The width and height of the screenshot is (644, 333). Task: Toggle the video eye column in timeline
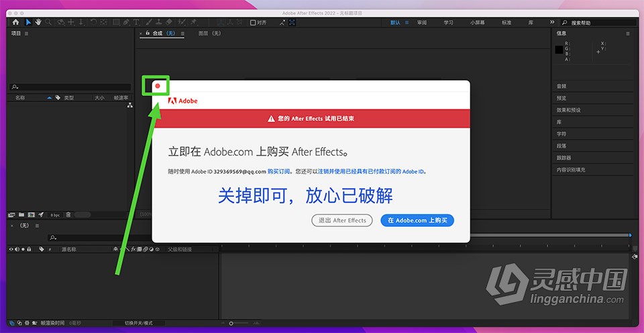[11, 249]
